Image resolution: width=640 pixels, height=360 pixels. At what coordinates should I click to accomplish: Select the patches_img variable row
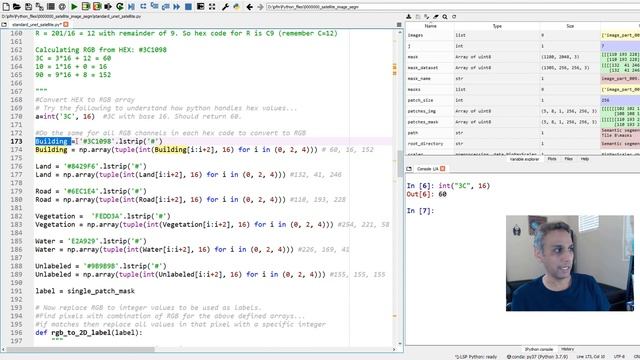[x=523, y=111]
